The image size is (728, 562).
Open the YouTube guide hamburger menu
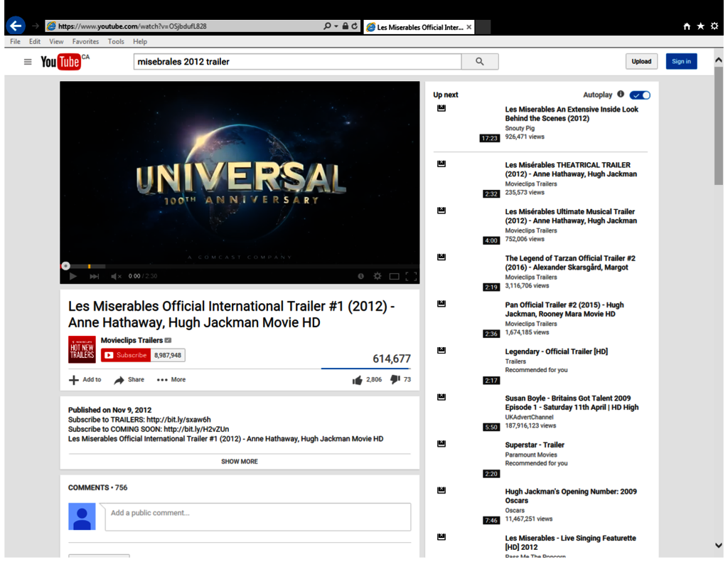tap(28, 62)
